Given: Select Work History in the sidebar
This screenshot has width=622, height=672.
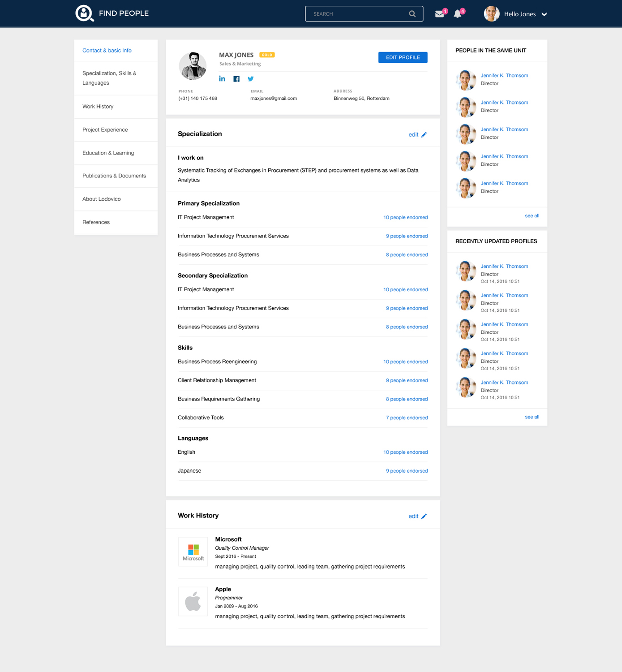Looking at the screenshot, I should [x=98, y=107].
